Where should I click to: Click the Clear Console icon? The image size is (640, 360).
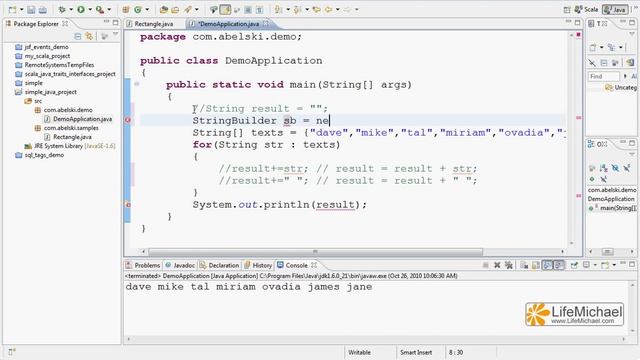click(x=524, y=265)
